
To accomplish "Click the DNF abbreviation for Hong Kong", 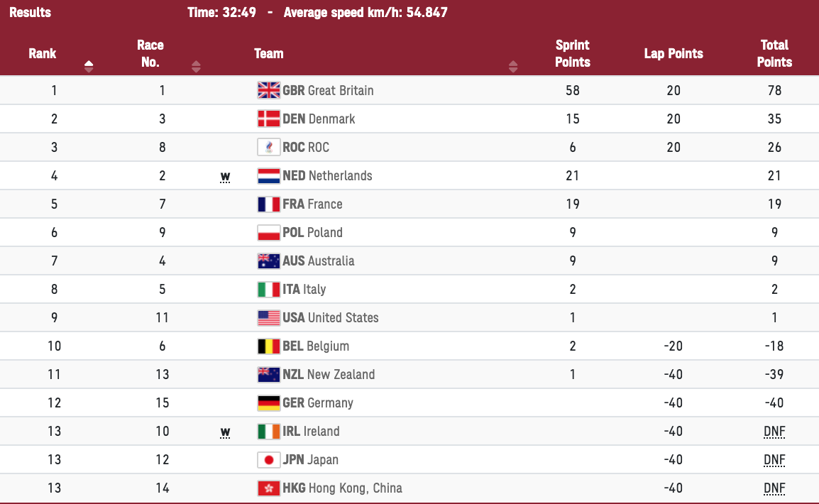I will (774, 488).
